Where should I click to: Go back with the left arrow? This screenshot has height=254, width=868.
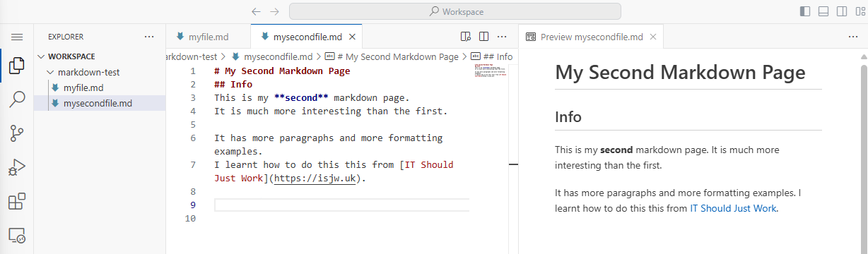(256, 11)
